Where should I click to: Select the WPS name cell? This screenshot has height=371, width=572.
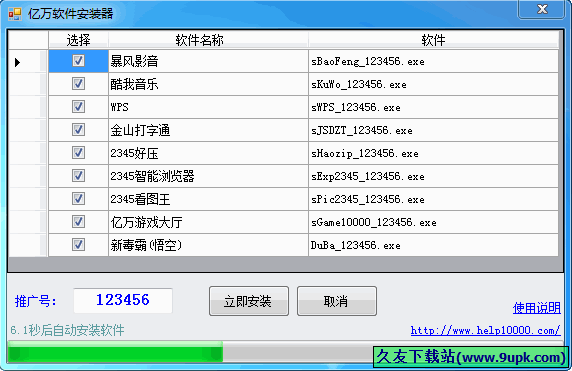(208, 107)
